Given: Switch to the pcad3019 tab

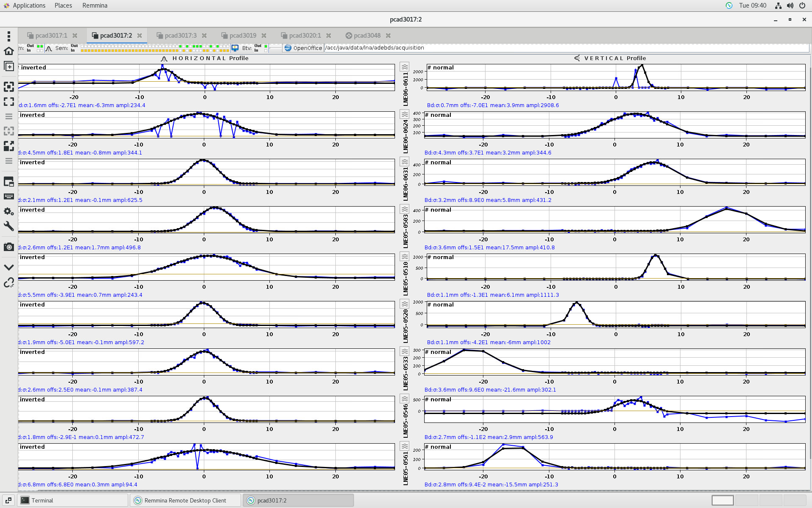Looking at the screenshot, I should point(243,36).
